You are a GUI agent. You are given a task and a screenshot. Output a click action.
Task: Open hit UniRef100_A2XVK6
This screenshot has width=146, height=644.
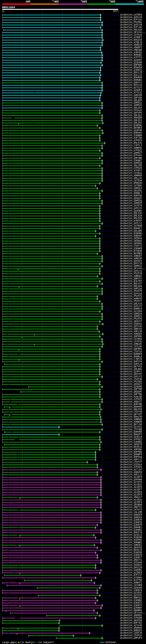[x=131, y=311]
